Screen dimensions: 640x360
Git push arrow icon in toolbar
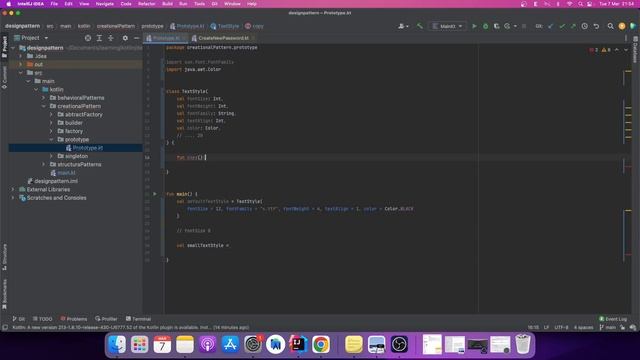point(573,26)
